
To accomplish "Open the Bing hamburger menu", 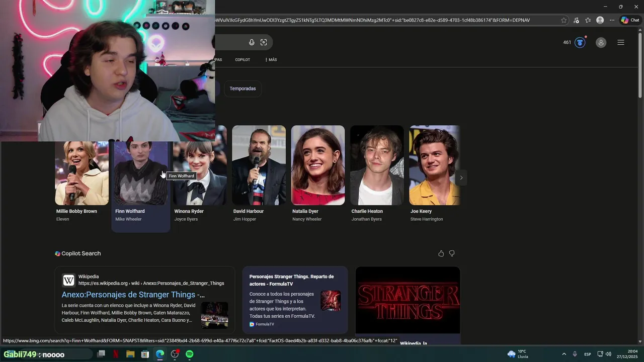I will 621,43.
